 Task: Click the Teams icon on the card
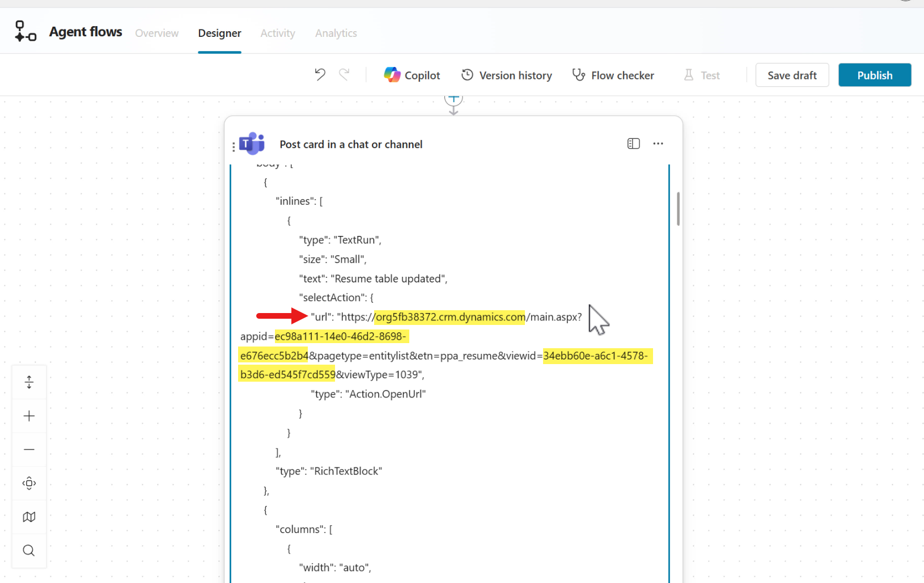tap(252, 144)
